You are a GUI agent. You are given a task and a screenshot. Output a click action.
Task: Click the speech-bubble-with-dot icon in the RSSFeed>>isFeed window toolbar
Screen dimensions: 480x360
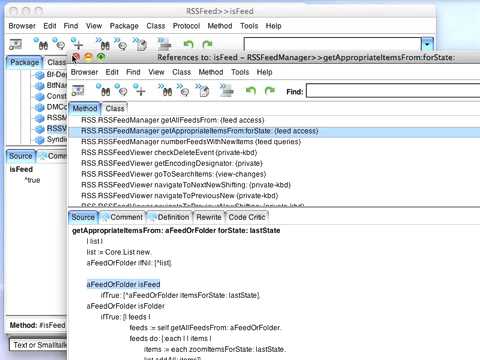pos(59,44)
